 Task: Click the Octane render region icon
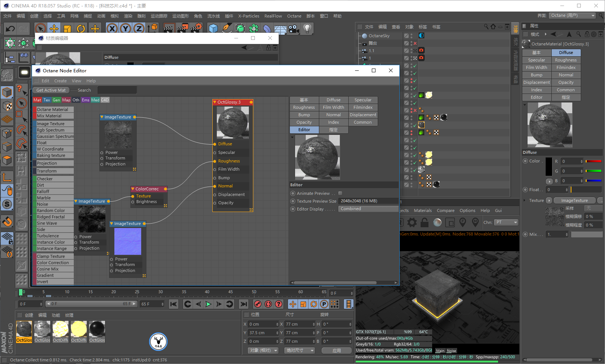pos(450,223)
